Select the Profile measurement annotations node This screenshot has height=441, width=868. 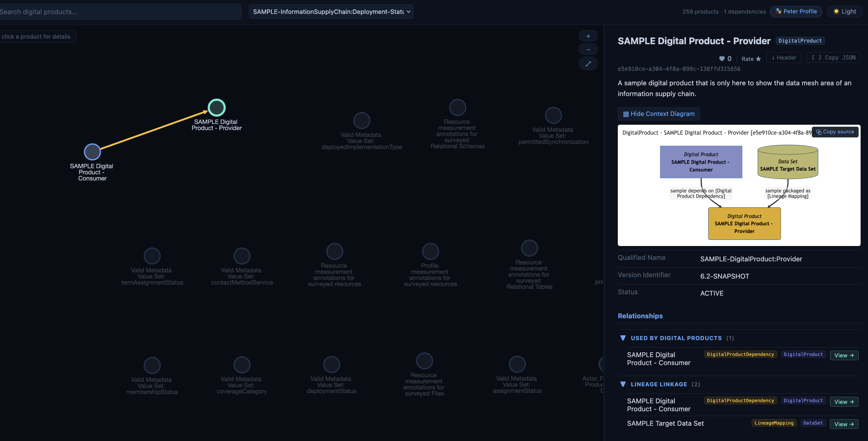pos(430,251)
